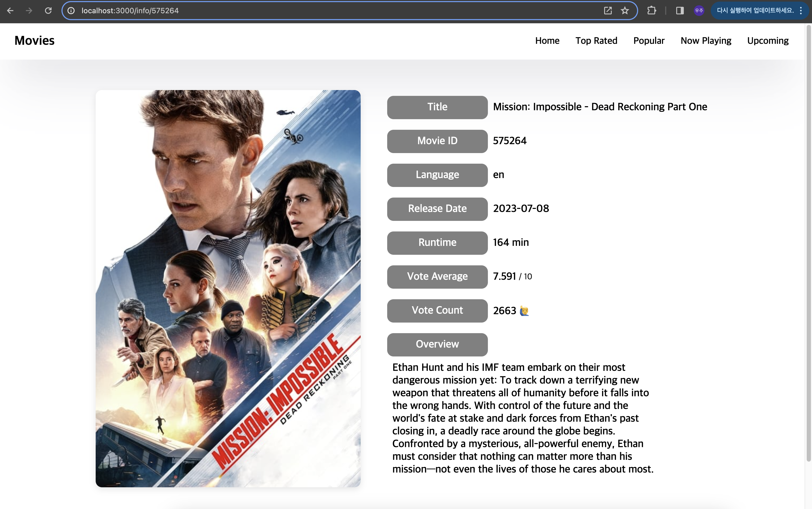Click the browser back arrow

click(x=10, y=11)
